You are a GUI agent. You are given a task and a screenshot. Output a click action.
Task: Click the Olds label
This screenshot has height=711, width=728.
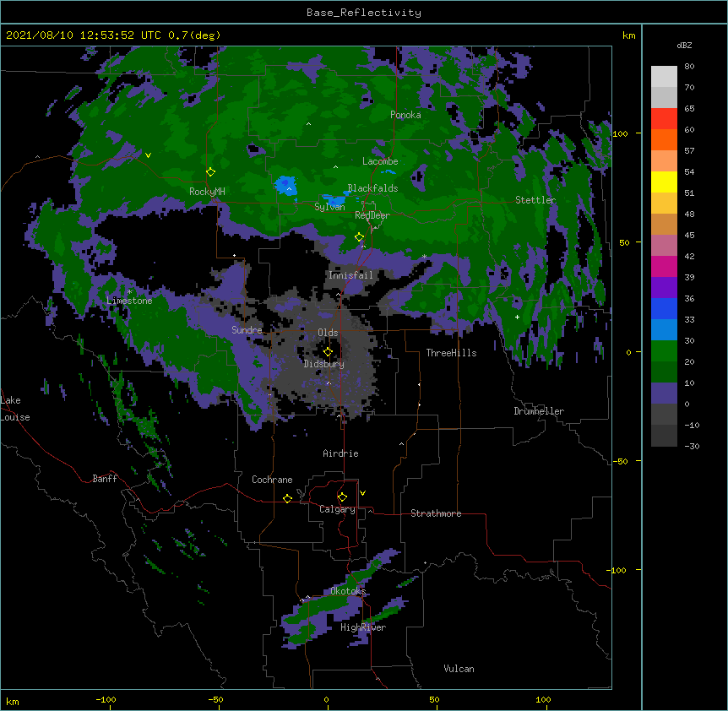(328, 333)
